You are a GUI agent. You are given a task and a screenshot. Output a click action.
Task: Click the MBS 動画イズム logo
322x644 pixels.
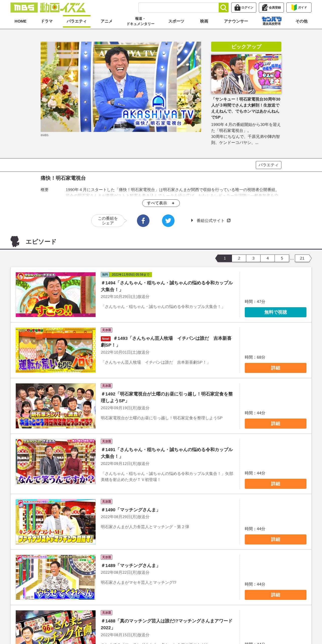pyautogui.click(x=48, y=8)
